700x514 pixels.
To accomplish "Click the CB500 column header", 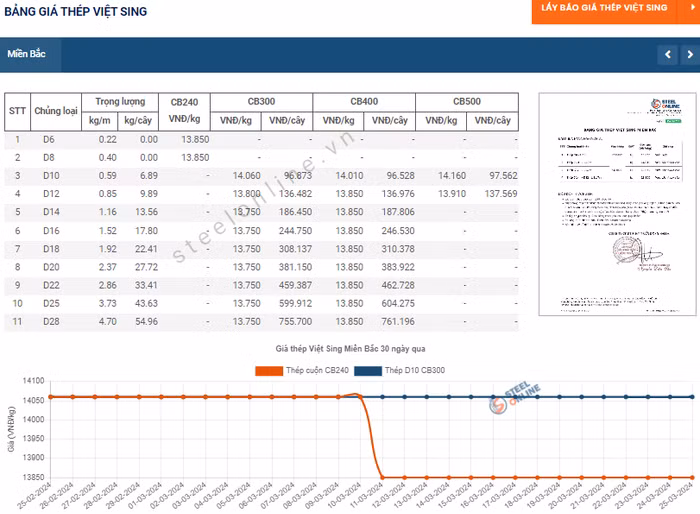I will 466,102.
